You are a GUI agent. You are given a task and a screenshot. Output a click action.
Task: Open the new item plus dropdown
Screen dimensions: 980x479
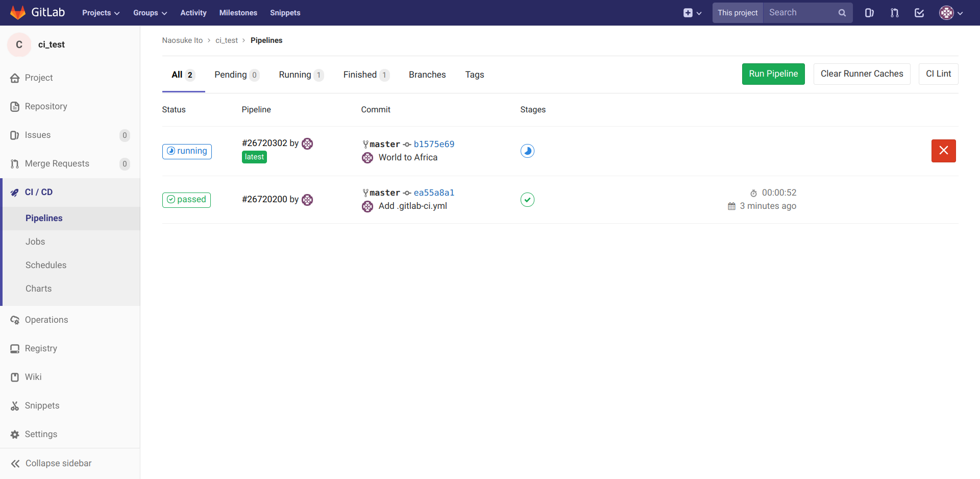tap(693, 13)
